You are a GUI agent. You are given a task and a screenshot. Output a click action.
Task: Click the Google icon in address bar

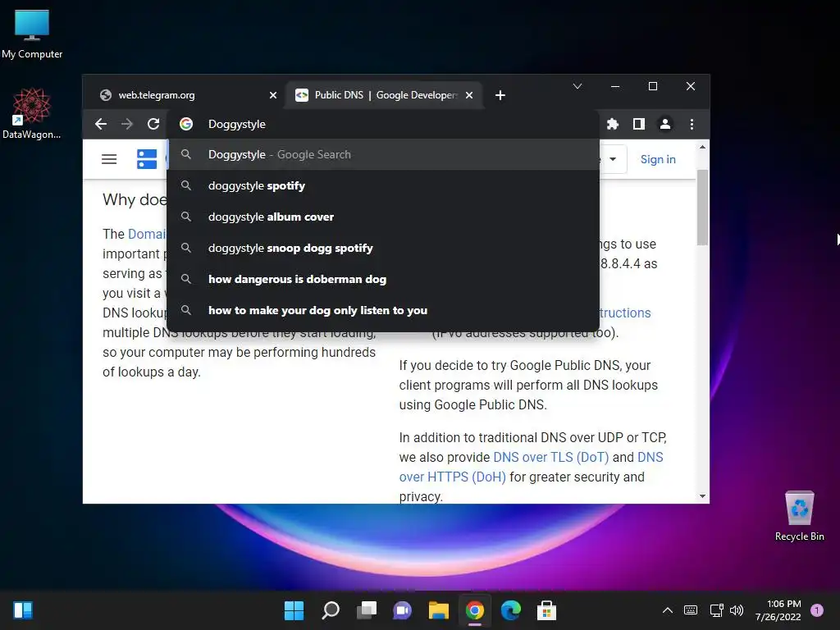pos(186,125)
